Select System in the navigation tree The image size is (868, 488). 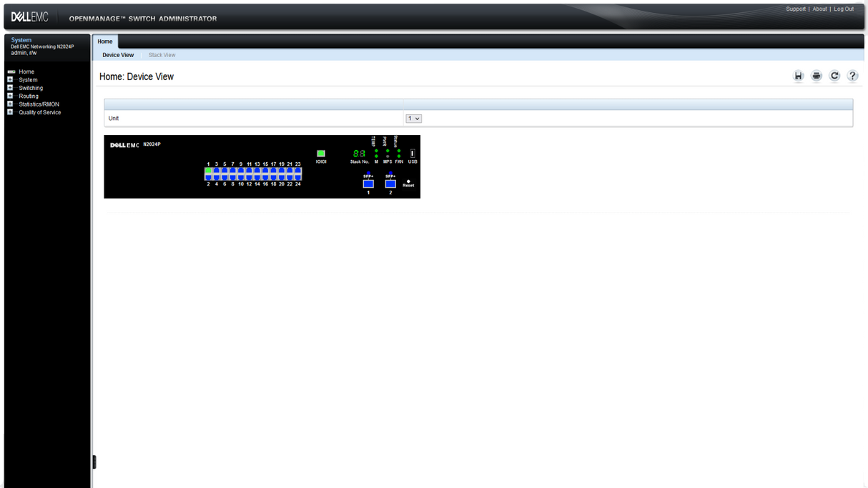tap(28, 80)
